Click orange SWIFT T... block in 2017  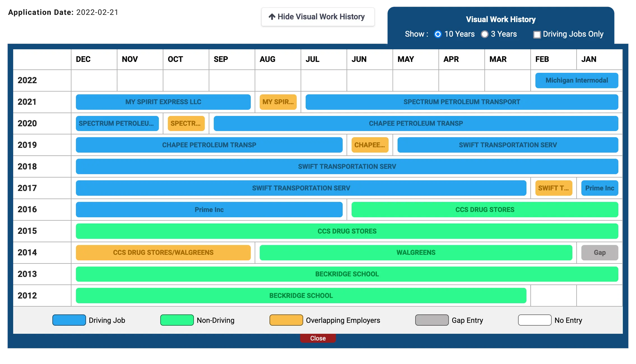553,188
